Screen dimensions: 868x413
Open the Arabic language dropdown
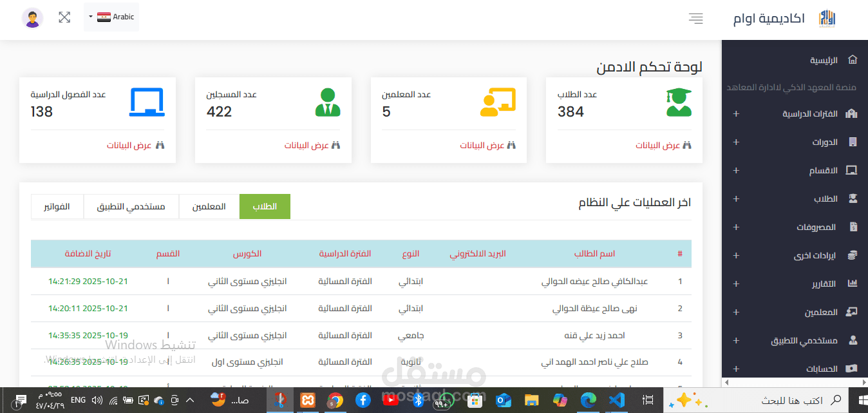point(111,17)
